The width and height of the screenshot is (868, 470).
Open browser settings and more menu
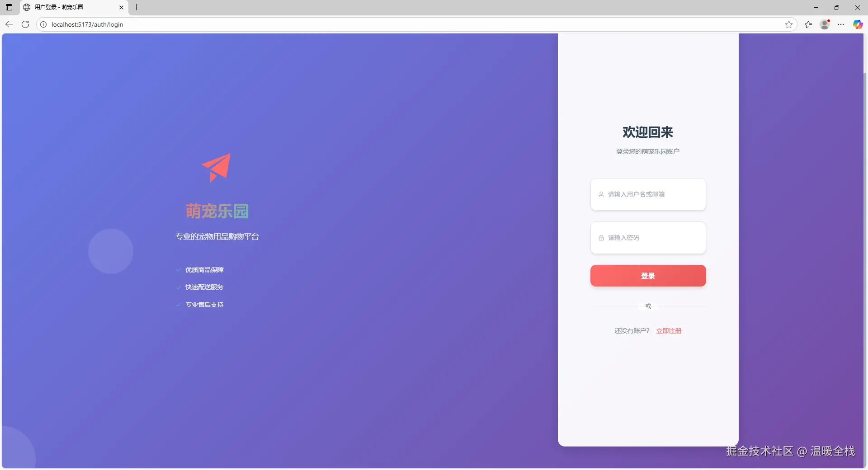pyautogui.click(x=841, y=24)
